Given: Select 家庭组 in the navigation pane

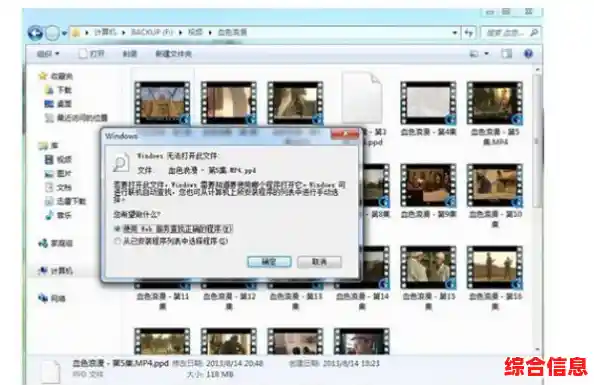Looking at the screenshot, I should point(55,243).
